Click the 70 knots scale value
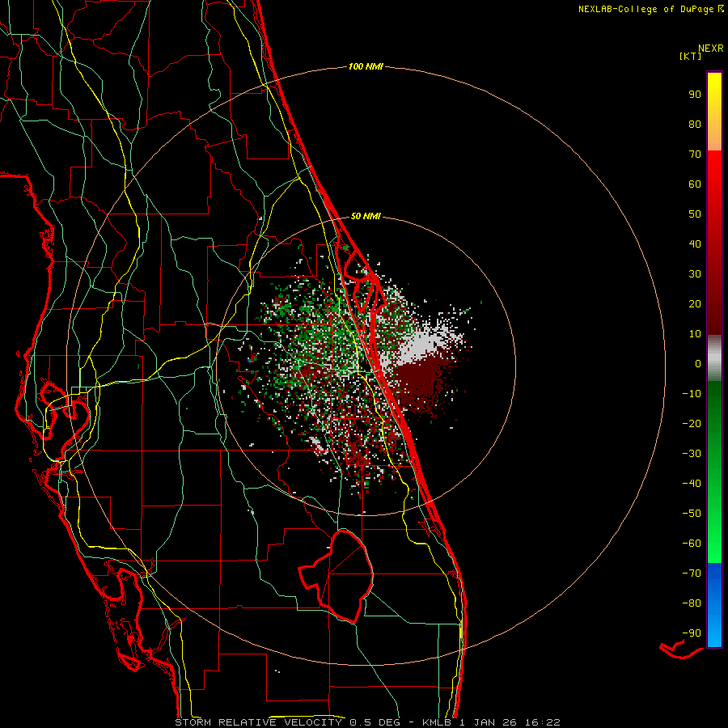Screen dimensions: 728x728 click(695, 154)
